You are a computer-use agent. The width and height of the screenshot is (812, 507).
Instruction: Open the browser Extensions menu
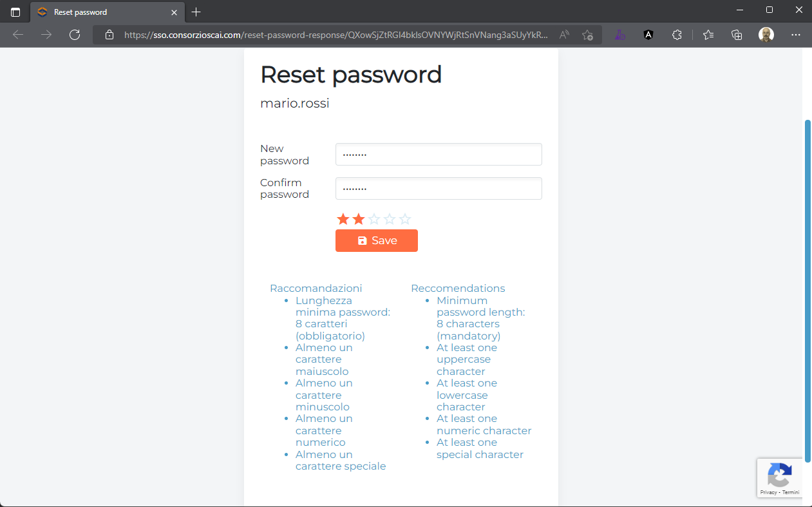(677, 35)
